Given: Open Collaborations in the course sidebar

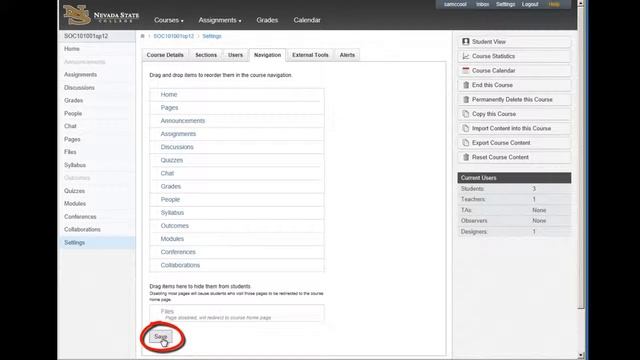Looking at the screenshot, I should (x=82, y=229).
